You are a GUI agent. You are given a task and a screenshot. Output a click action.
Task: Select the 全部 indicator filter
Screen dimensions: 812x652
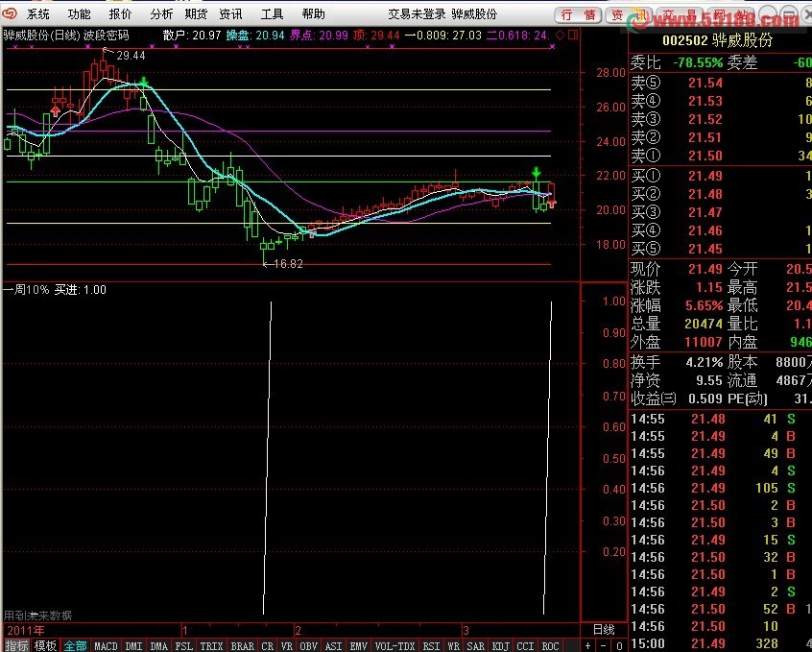click(x=75, y=646)
